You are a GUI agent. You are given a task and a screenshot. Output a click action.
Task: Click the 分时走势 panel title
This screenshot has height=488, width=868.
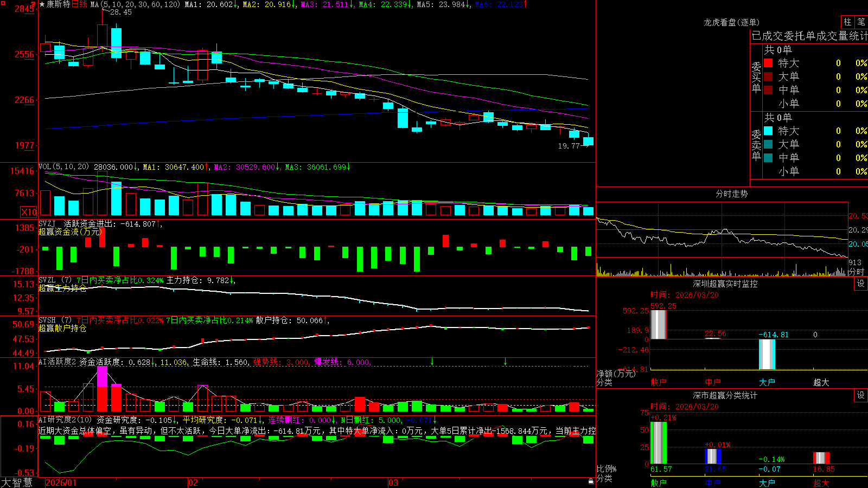732,194
